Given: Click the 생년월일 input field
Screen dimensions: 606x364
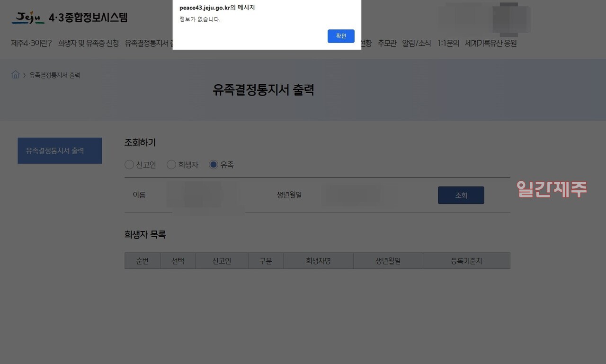Looking at the screenshot, I should (x=352, y=195).
